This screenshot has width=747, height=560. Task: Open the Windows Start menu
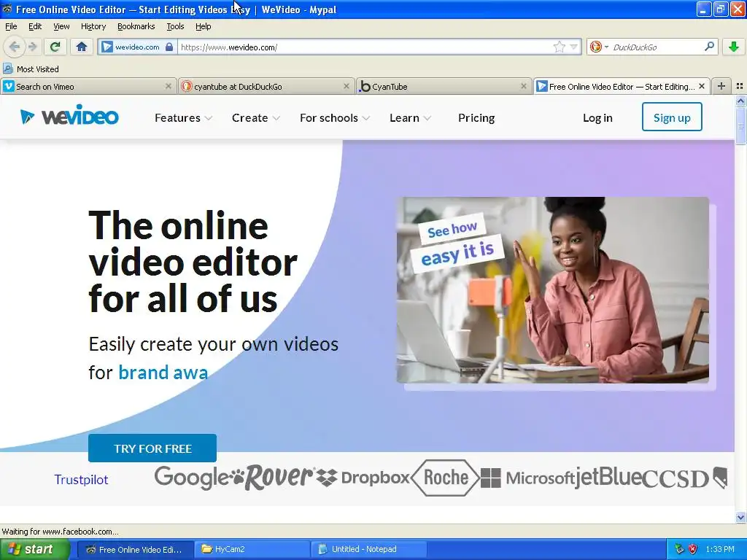(x=35, y=549)
